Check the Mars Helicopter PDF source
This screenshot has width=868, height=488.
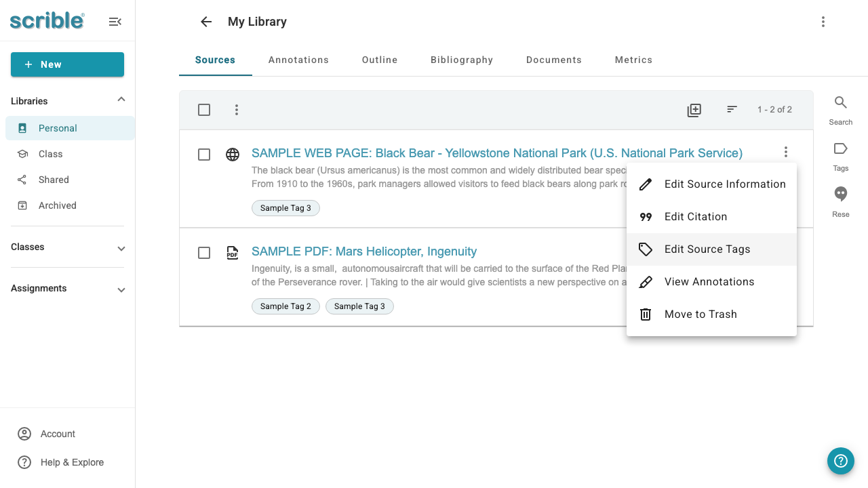[204, 253]
